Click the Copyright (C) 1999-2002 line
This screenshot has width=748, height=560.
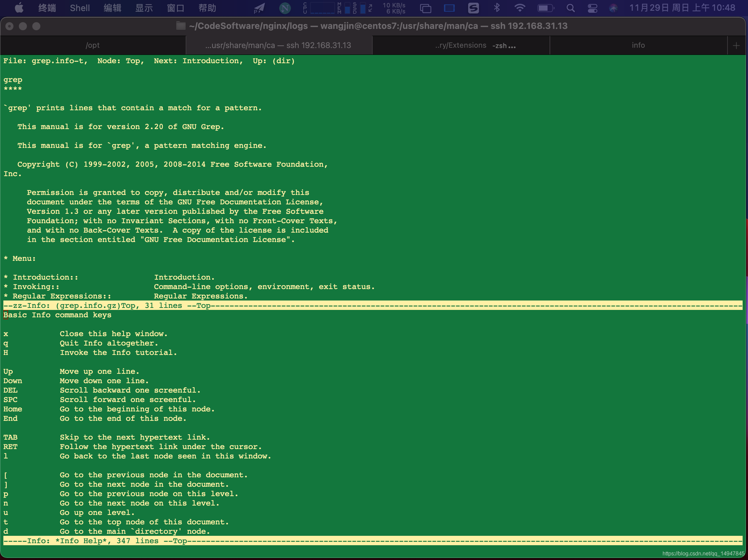tap(173, 165)
